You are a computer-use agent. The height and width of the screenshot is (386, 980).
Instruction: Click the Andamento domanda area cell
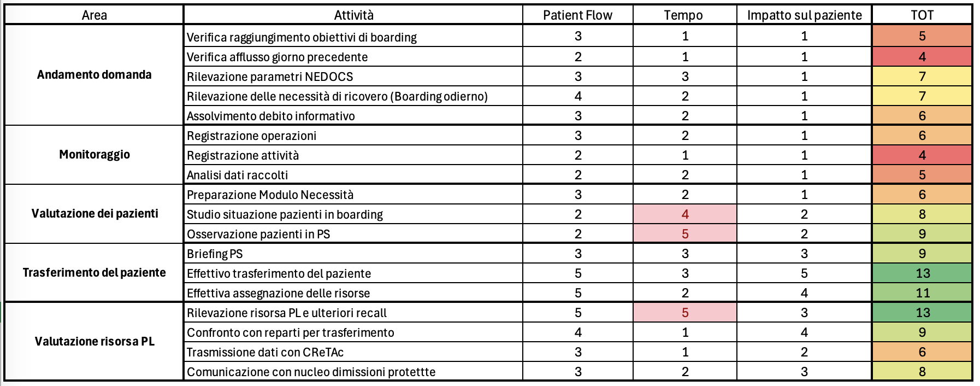coord(94,75)
